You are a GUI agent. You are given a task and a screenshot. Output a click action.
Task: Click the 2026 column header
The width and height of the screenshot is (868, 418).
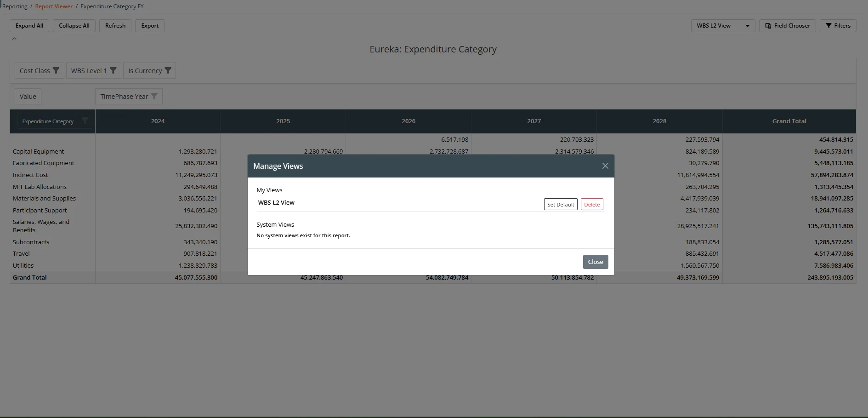[x=408, y=121]
